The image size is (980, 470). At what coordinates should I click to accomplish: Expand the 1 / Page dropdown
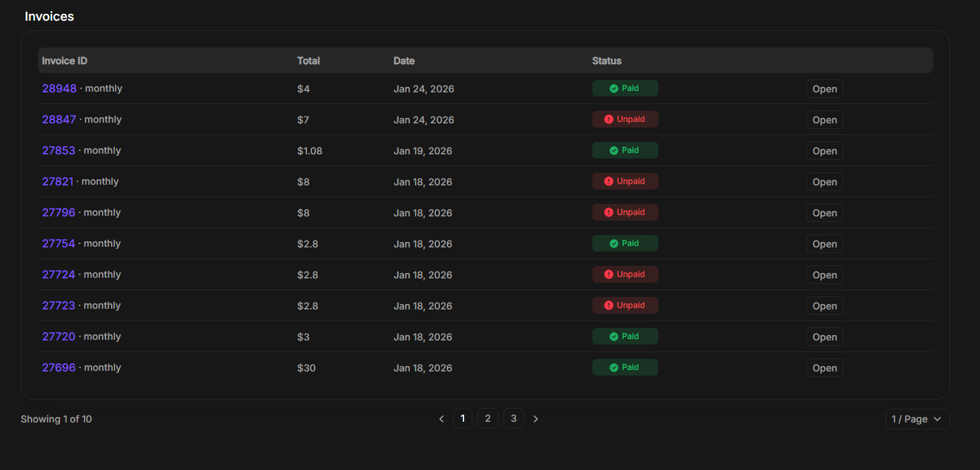[x=917, y=419]
